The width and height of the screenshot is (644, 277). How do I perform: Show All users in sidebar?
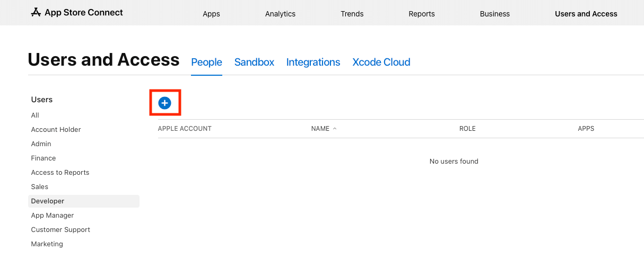tap(35, 115)
